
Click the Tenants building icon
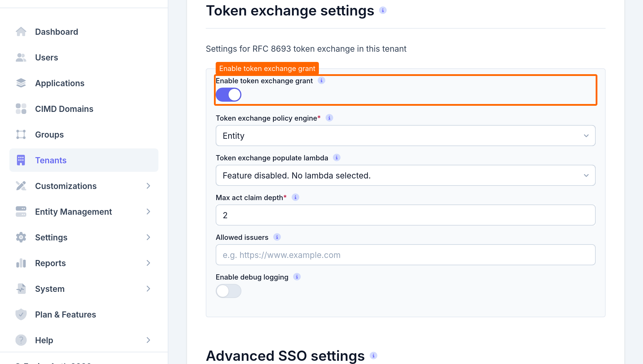pyautogui.click(x=21, y=160)
